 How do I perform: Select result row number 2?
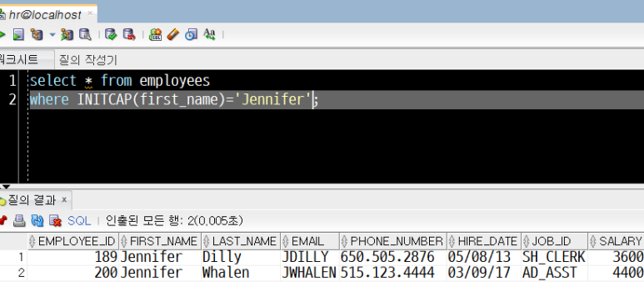[13, 273]
